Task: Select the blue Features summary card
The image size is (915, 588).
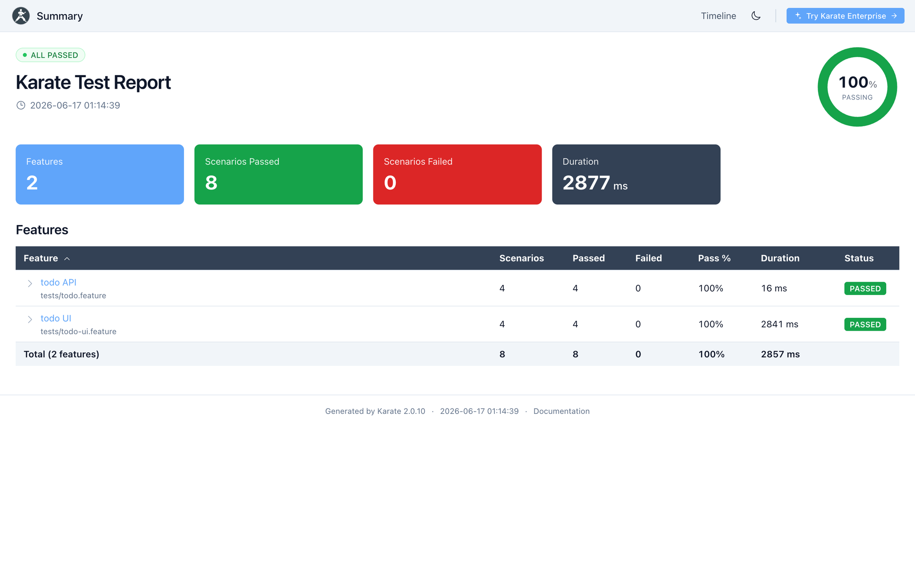Action: 100,175
